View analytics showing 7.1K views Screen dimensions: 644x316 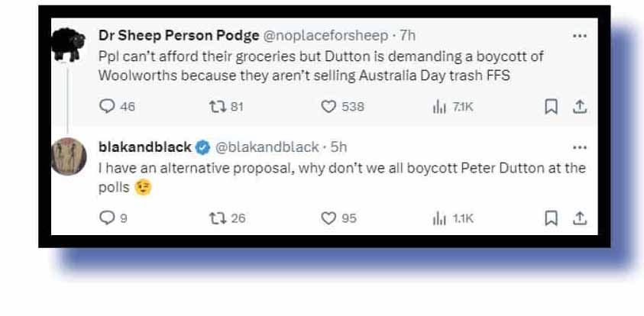click(439, 107)
